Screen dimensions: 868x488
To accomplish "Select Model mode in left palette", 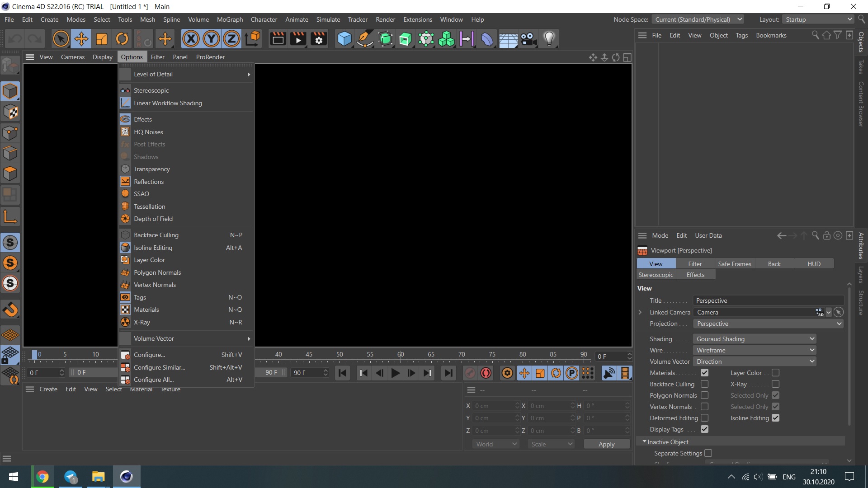I will pos(10,91).
